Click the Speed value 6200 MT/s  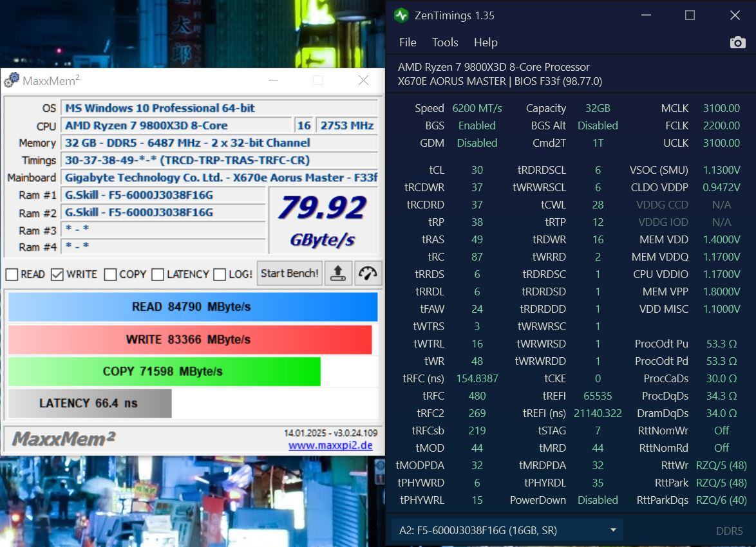[x=477, y=109]
